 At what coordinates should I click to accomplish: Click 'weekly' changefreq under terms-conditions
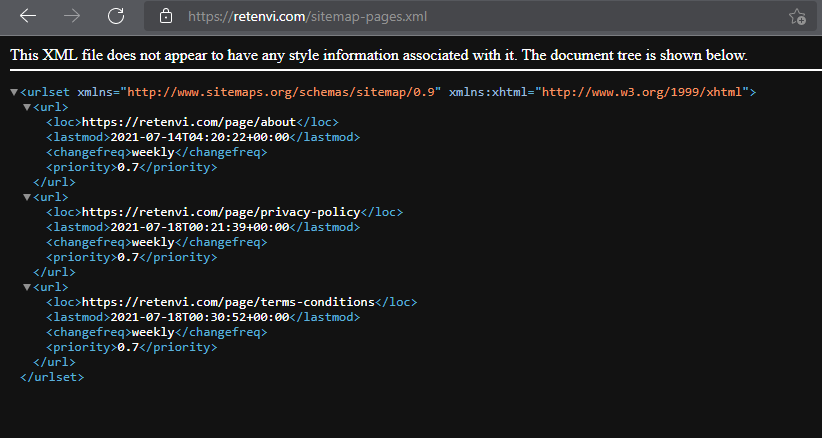tap(153, 333)
